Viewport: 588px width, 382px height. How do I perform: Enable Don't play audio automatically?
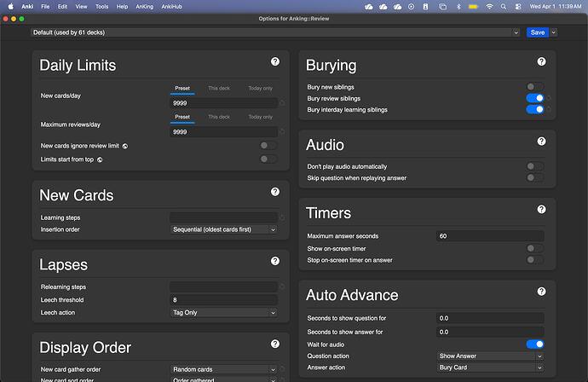(534, 166)
